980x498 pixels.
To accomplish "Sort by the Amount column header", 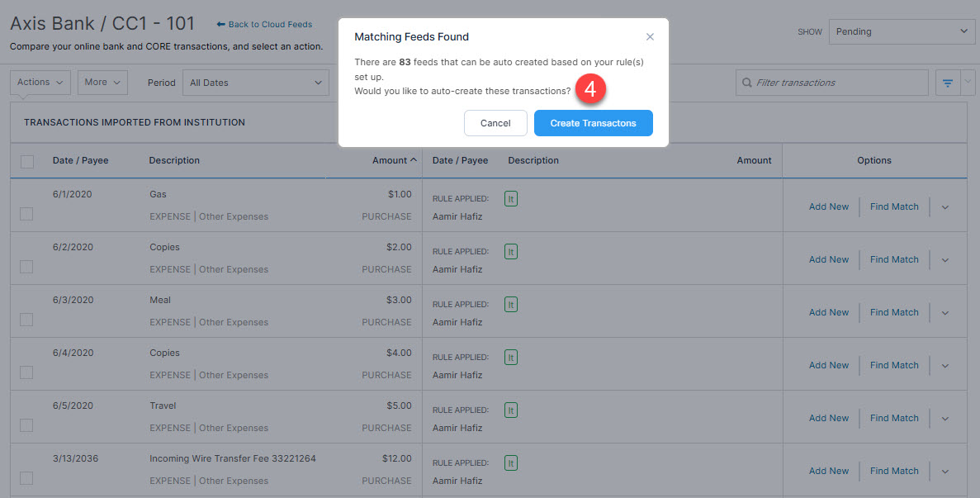I will point(395,160).
